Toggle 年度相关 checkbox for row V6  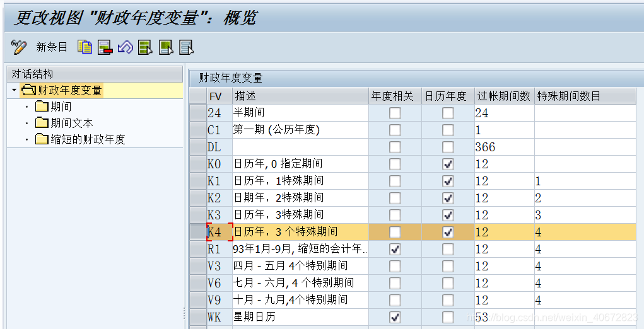tap(395, 283)
